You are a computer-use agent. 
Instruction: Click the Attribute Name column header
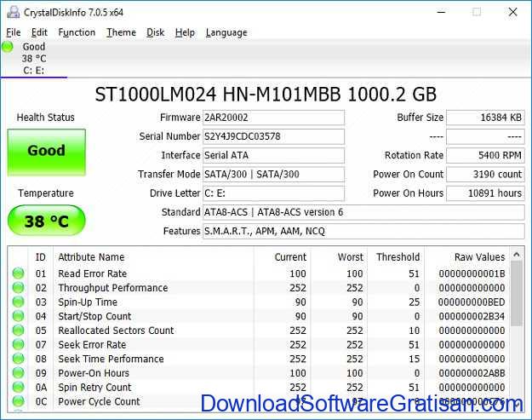pyautogui.click(x=91, y=257)
